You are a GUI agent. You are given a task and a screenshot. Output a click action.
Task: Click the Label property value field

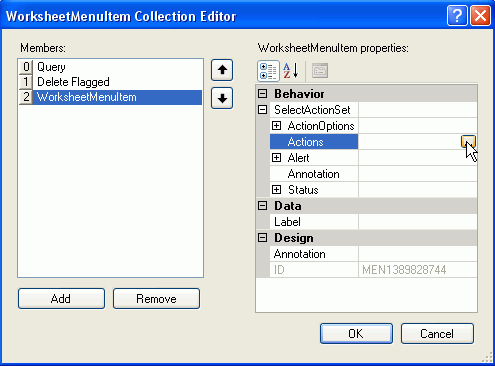(x=418, y=222)
